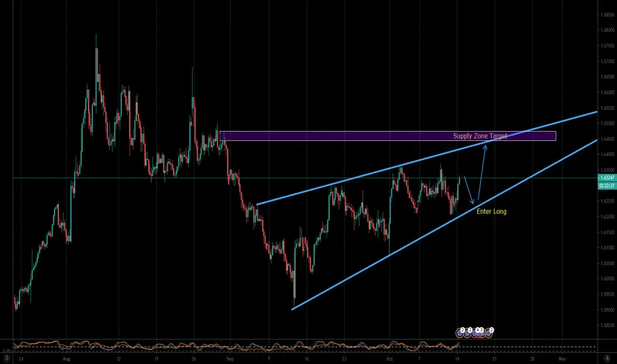Select the 'Supply Zone Target' text label
Image resolution: width=617 pixels, height=364 pixels.
480,136
